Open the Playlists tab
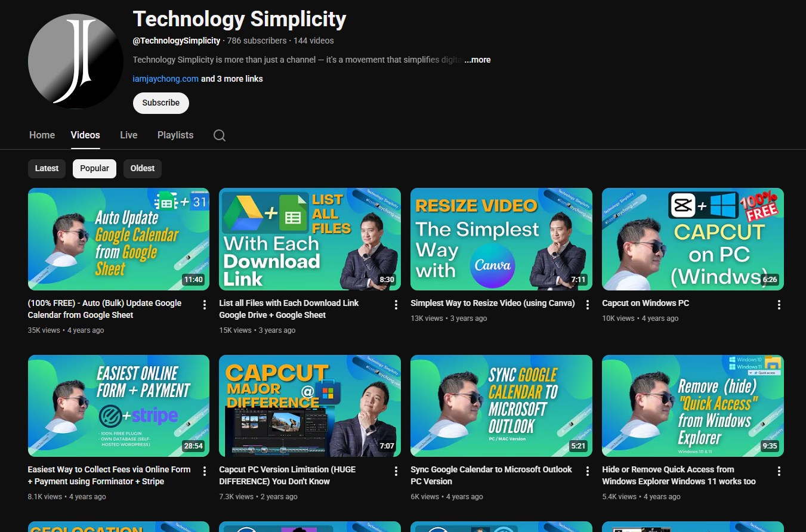 point(175,135)
